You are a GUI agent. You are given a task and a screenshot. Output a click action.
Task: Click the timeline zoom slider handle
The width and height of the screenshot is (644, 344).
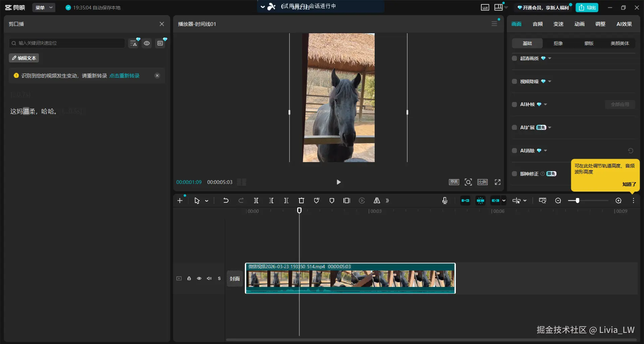click(x=577, y=201)
